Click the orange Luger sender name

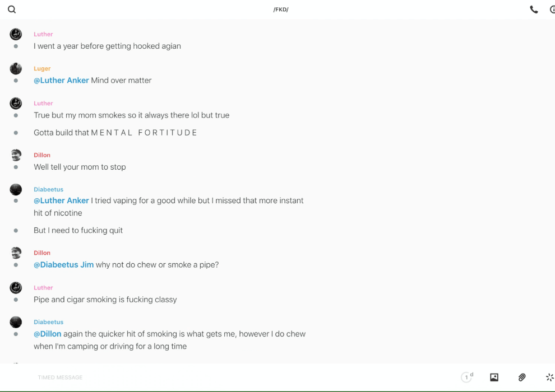pos(42,69)
